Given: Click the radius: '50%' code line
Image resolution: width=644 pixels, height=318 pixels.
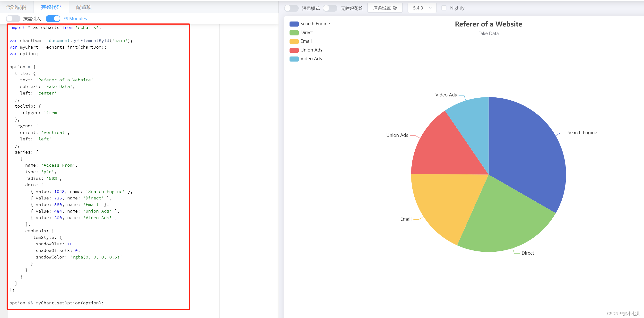Looking at the screenshot, I should (43, 178).
